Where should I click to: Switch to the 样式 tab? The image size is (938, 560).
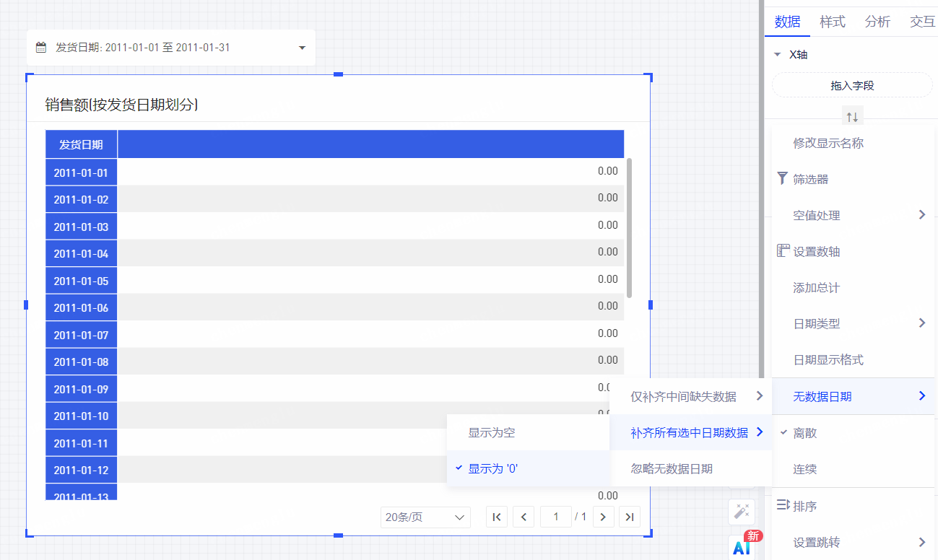tap(832, 22)
